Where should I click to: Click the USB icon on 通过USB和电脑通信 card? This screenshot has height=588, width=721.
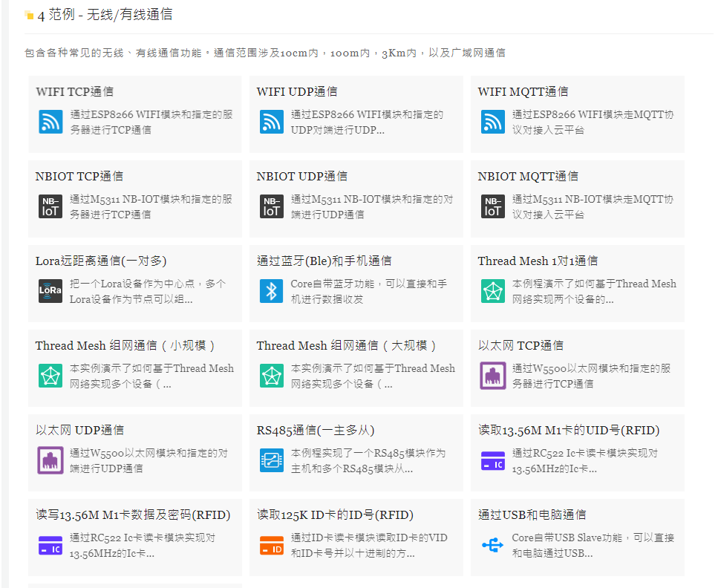tap(492, 545)
